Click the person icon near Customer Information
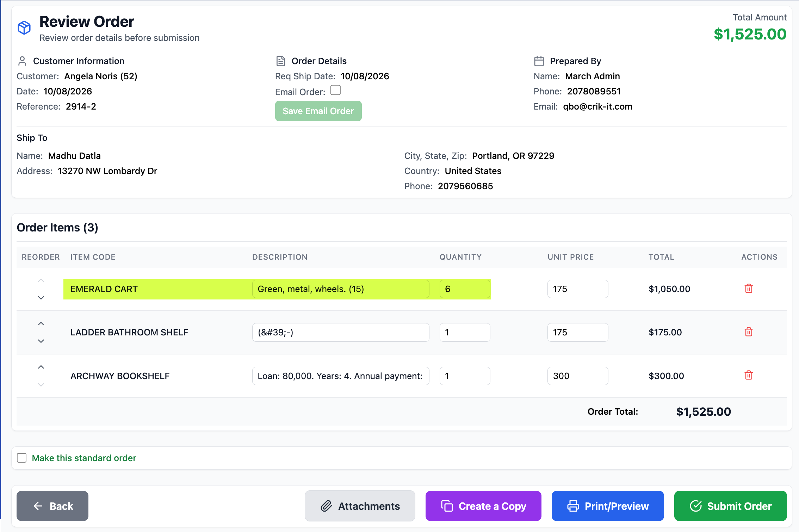The width and height of the screenshot is (799, 532). (22, 61)
